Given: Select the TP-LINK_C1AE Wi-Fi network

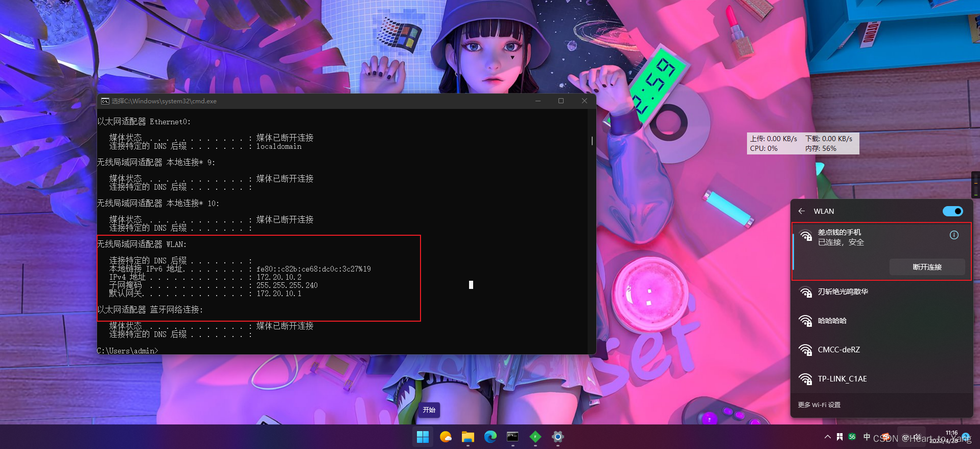Looking at the screenshot, I should click(881, 379).
